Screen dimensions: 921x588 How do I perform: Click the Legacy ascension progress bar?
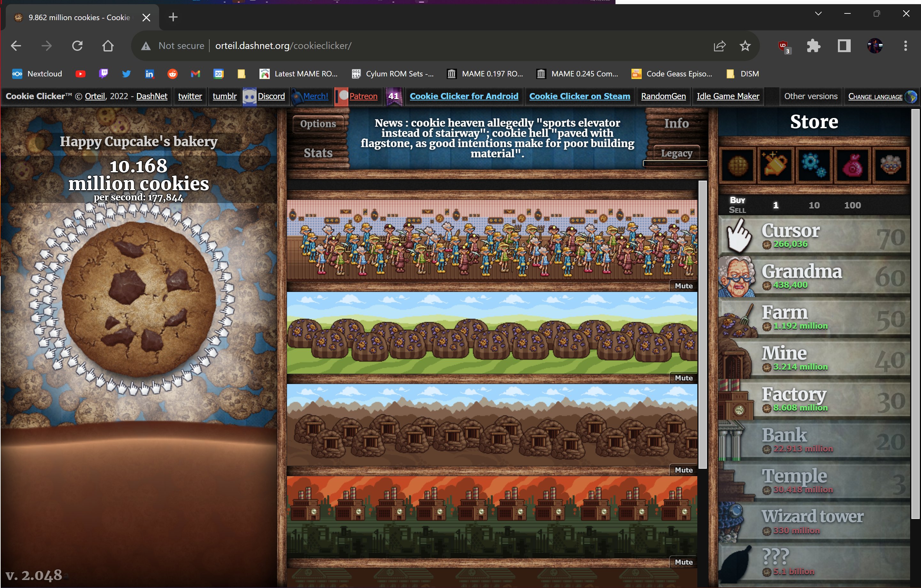(x=675, y=163)
